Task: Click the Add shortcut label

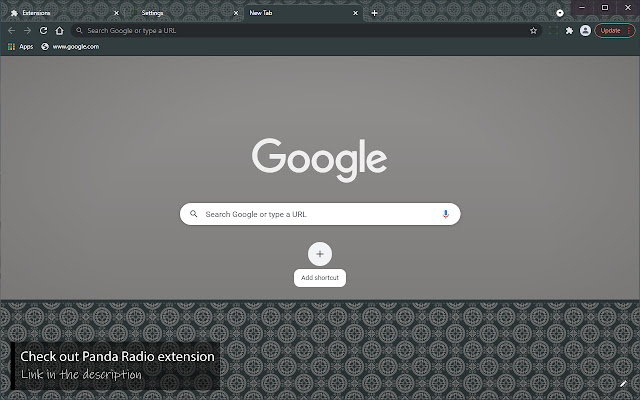Action: [320, 278]
